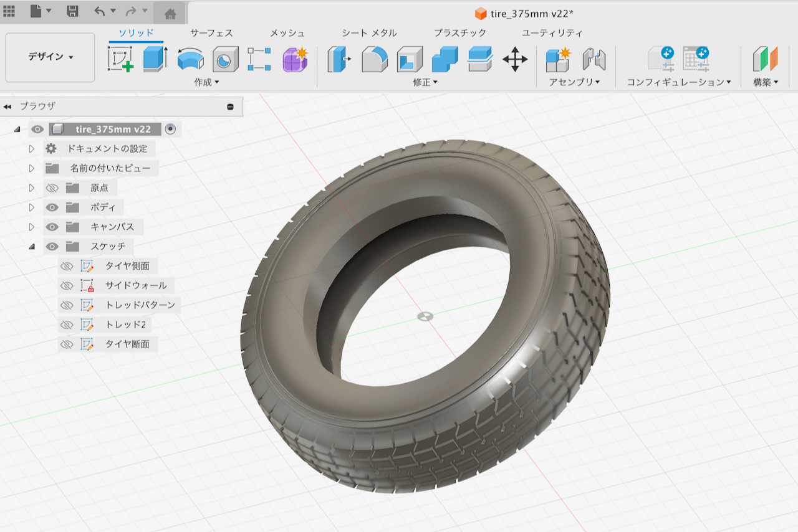Switch to the サーフェス tab
Viewport: 798px width, 532px height.
click(x=211, y=33)
